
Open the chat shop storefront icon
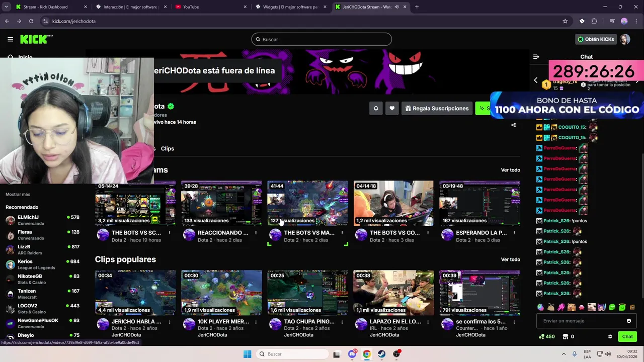(x=565, y=336)
